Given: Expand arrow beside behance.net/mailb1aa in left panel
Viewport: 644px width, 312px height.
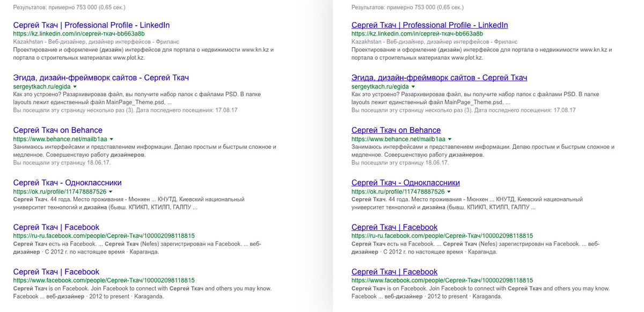Looking at the screenshot, I should (x=111, y=139).
